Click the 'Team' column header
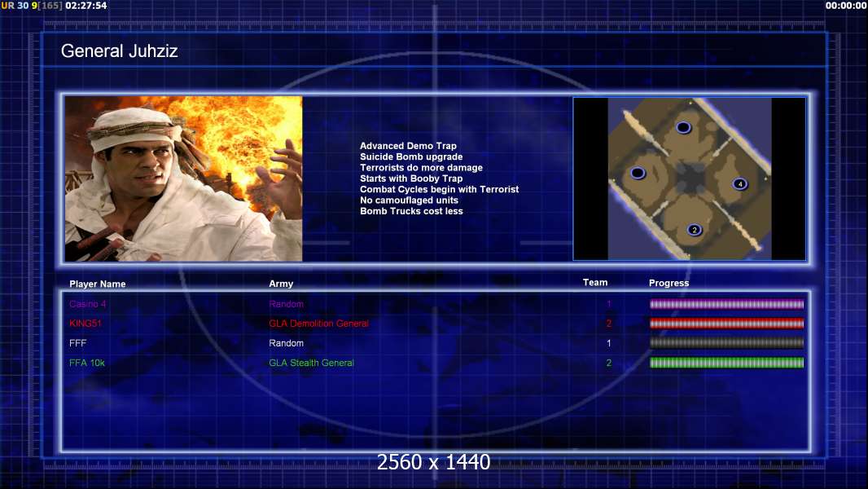The image size is (868, 489). coord(595,283)
